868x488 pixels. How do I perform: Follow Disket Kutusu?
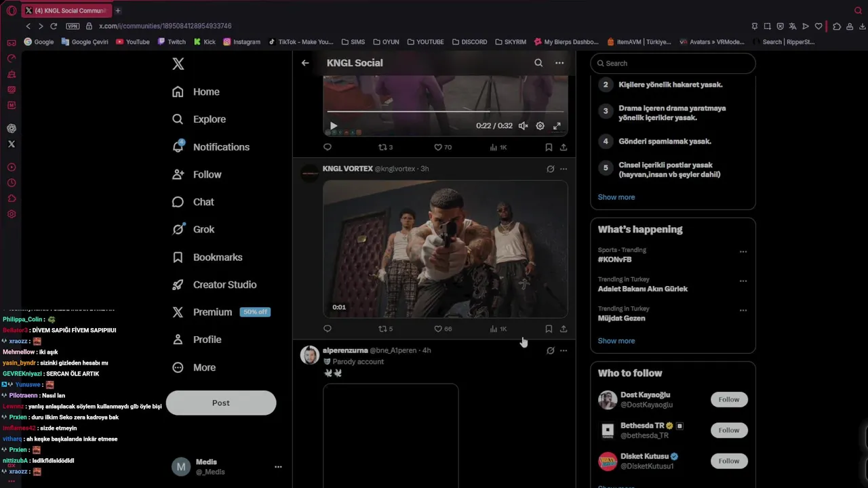point(729,461)
